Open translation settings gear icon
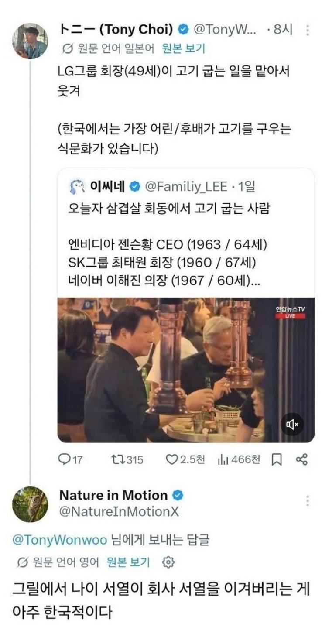Viewport: 322px width, 644px height. [x=168, y=562]
